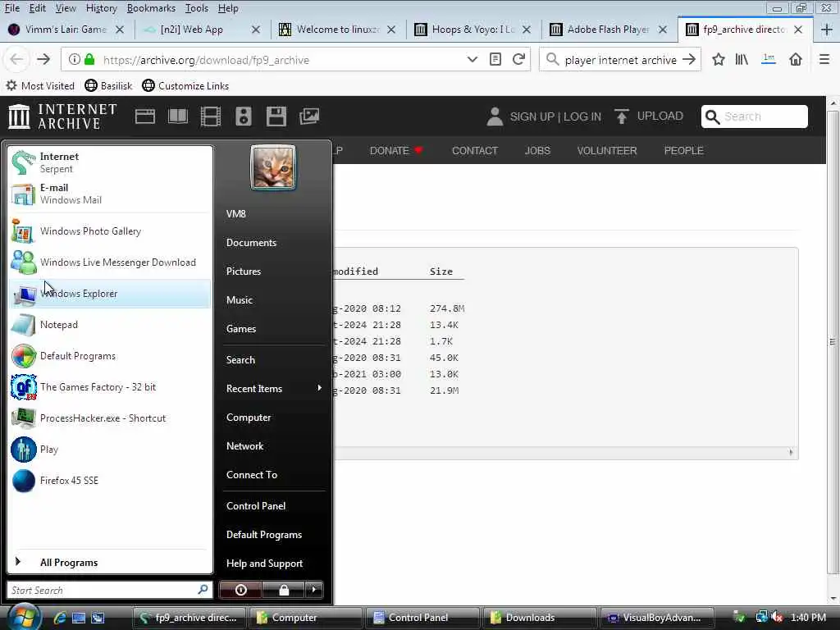The height and width of the screenshot is (630, 840).
Task: Open ProcessHacker.exe shortcut
Action: pos(110,418)
